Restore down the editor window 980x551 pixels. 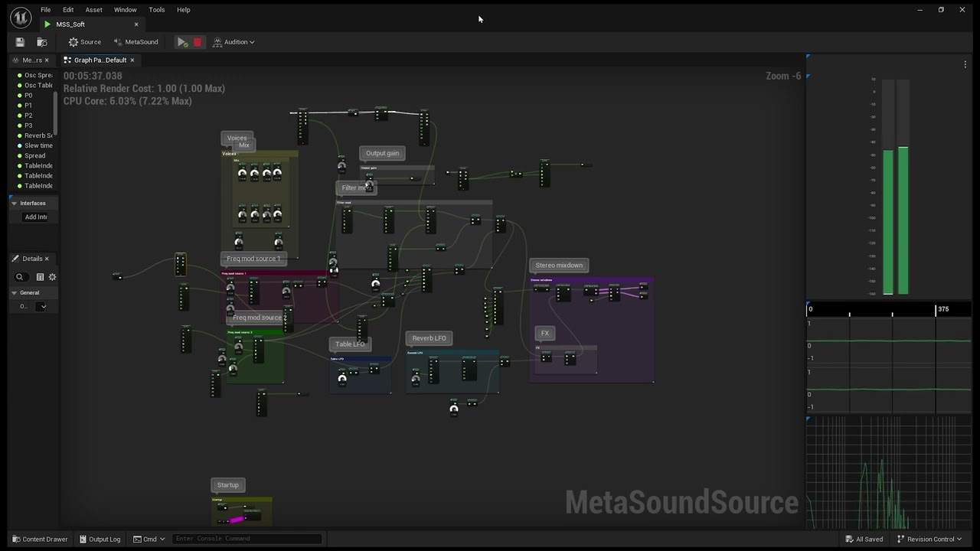[941, 10]
